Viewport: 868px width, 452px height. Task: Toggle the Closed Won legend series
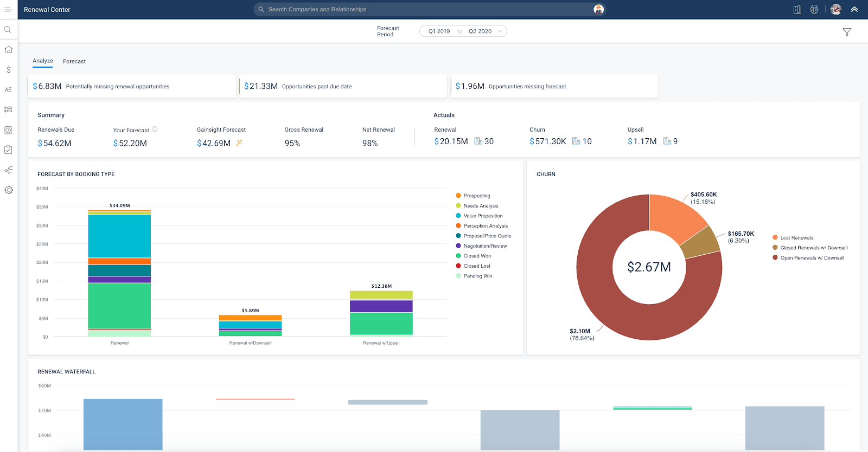pyautogui.click(x=477, y=256)
